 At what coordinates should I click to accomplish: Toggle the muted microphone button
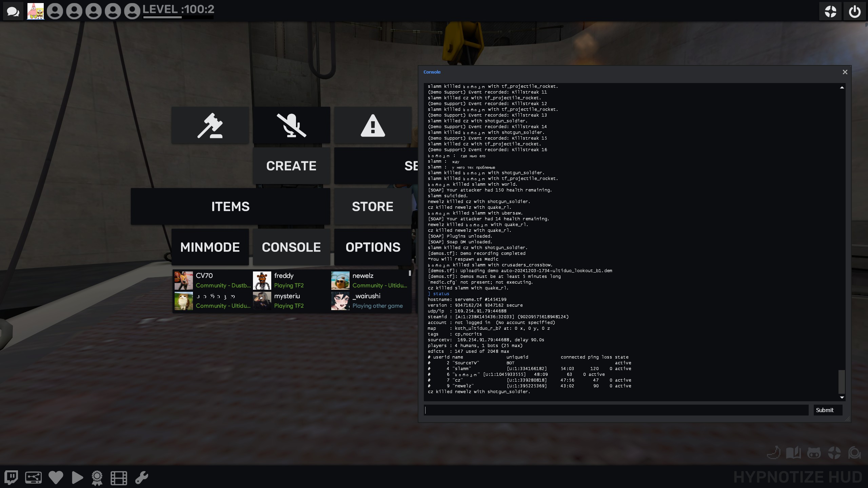point(291,125)
